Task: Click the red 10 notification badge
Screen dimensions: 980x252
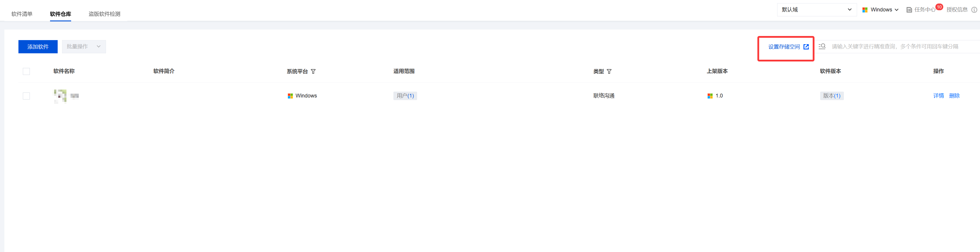Action: [x=939, y=7]
